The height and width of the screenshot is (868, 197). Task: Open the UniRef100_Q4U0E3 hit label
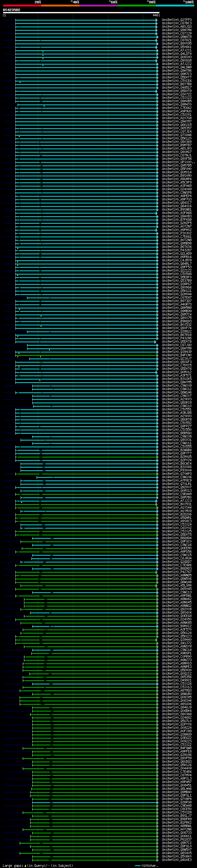pos(176,860)
